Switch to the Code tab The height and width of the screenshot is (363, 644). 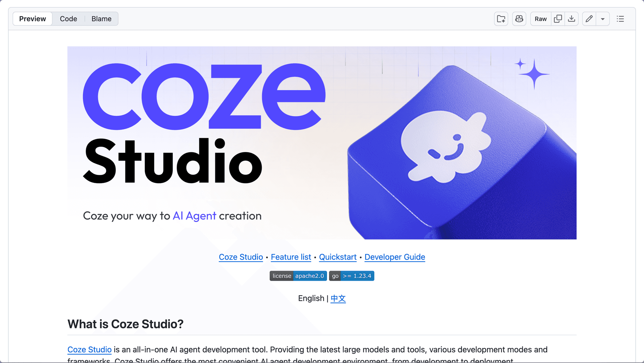tap(68, 19)
